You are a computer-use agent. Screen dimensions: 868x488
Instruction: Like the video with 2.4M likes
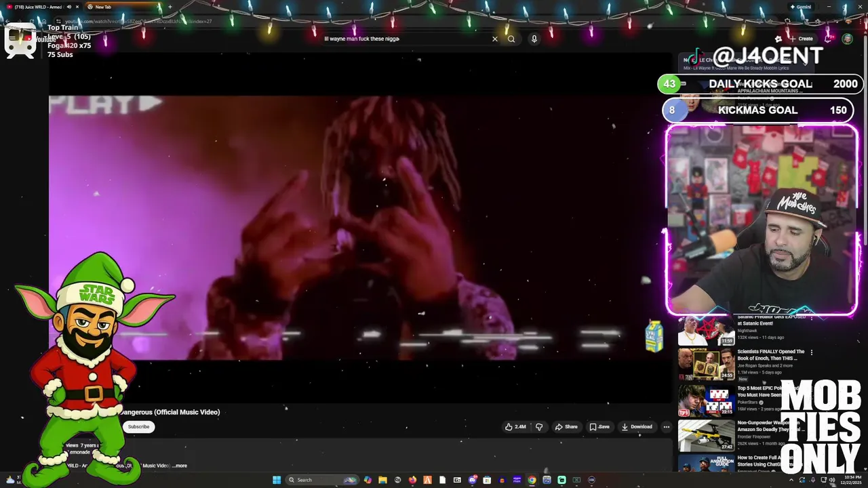(x=515, y=427)
